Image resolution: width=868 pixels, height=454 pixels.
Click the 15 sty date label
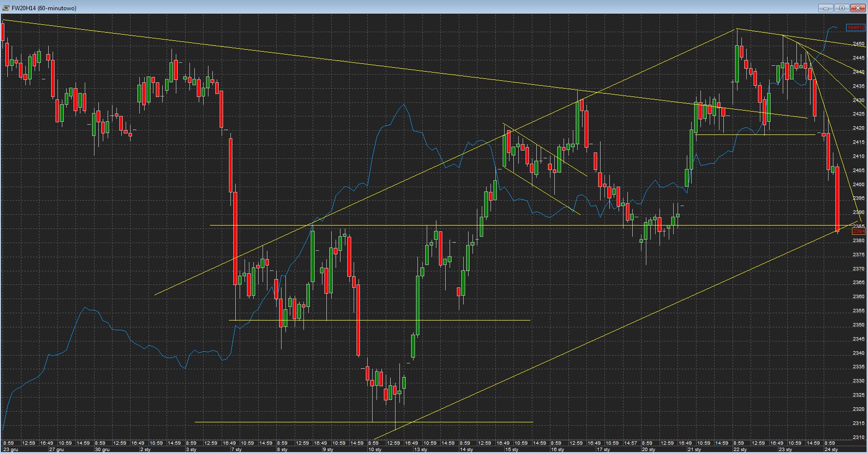512,450
